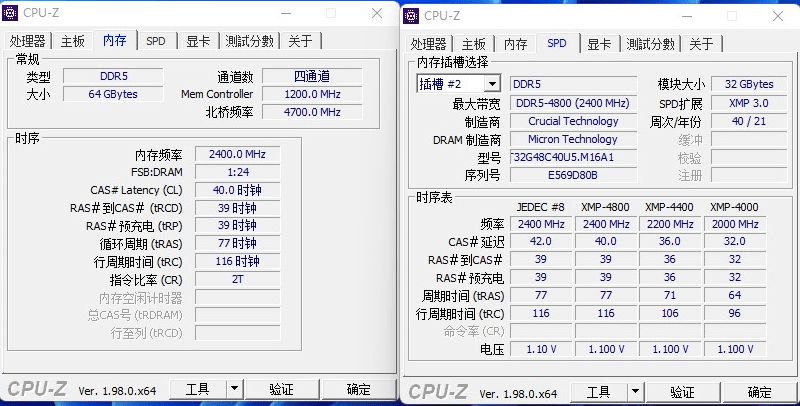Click CAS# 延迟 42.0 cell
Image resolution: width=800 pixels, height=406 pixels.
[x=541, y=241]
